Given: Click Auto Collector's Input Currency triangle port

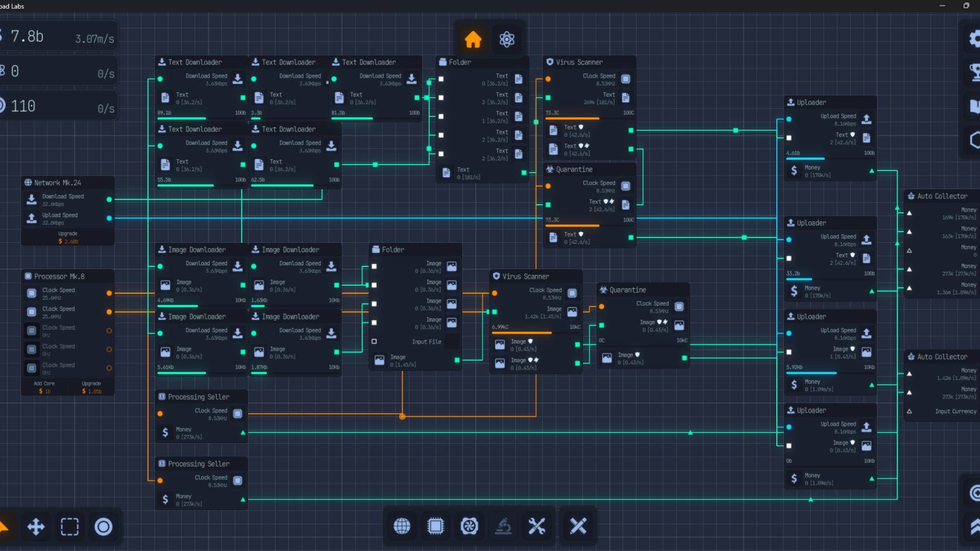Looking at the screenshot, I should 909,411.
